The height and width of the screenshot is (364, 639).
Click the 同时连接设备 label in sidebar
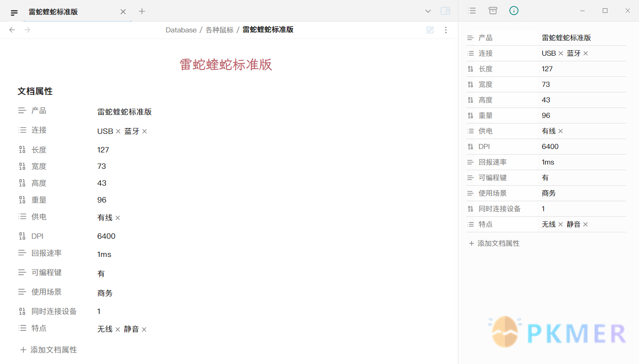point(499,209)
